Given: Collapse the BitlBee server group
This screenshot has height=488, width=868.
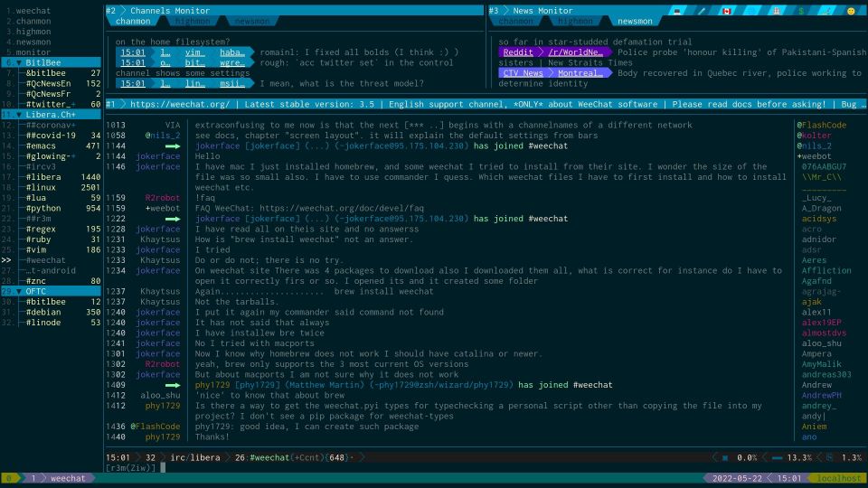Looking at the screenshot, I should pyautogui.click(x=19, y=62).
